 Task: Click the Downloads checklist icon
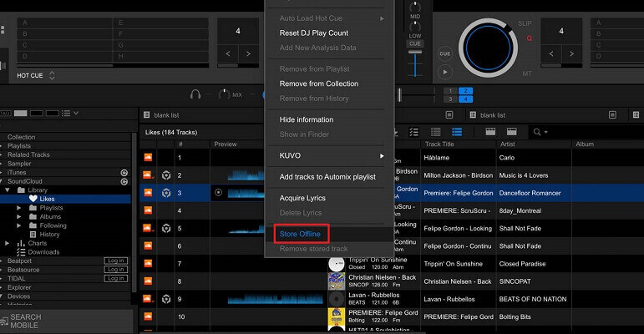[x=21, y=252]
